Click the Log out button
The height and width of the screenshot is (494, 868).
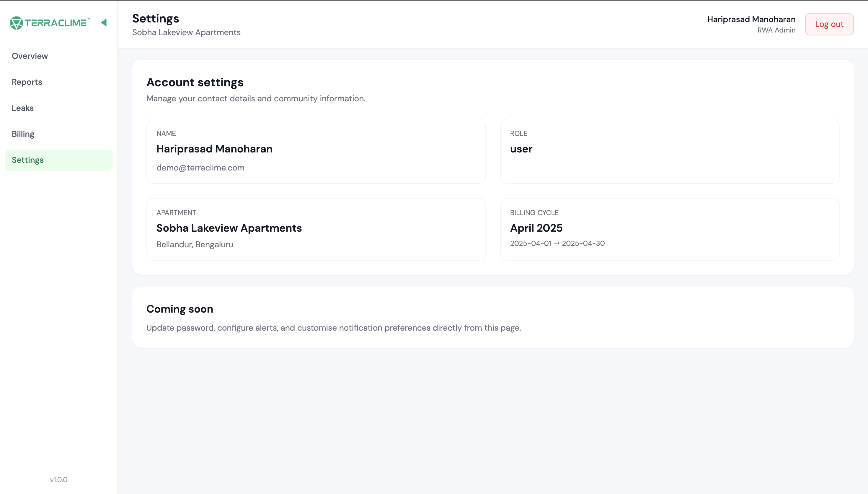click(x=829, y=24)
